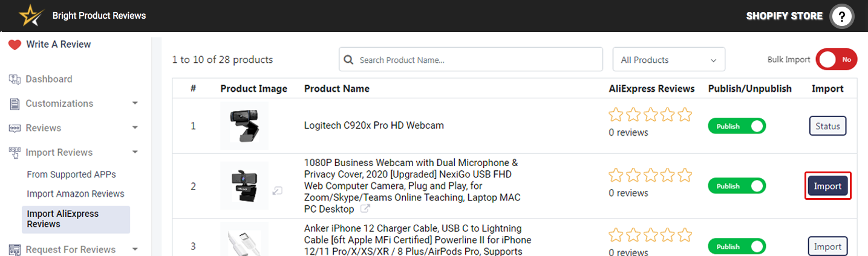This screenshot has height=256, width=868.
Task: Toggle the Bulk Import switch
Action: [x=836, y=60]
